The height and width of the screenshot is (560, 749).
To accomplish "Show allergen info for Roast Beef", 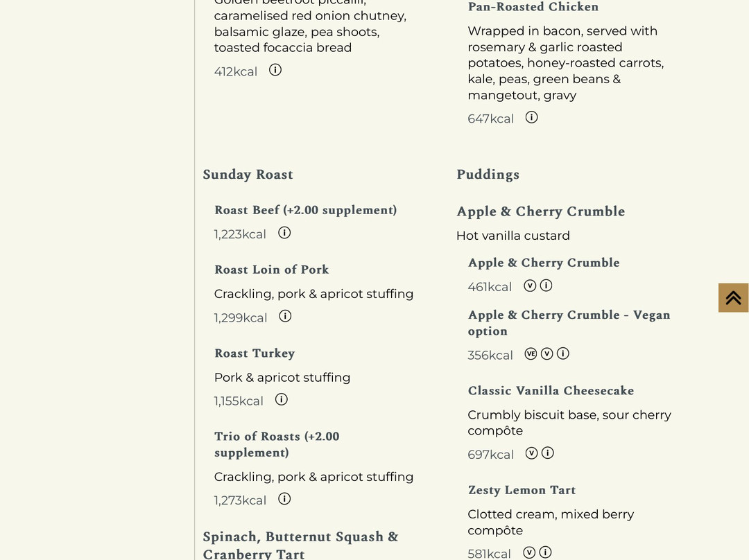I will point(284,233).
